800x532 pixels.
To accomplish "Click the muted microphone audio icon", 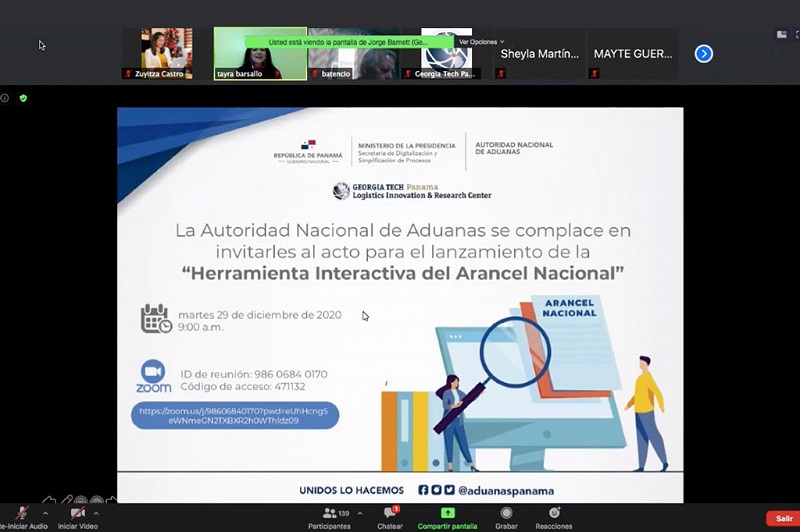I will 22,513.
